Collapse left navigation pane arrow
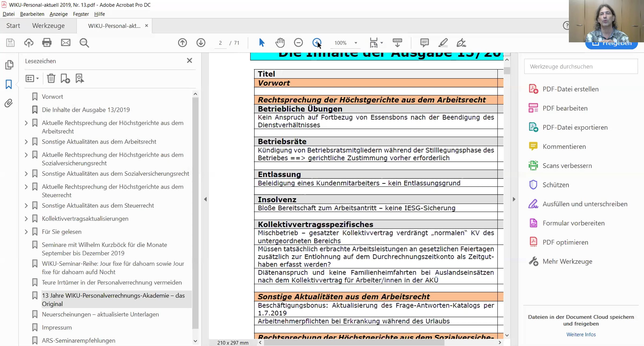Image resolution: width=644 pixels, height=346 pixels. (x=205, y=199)
